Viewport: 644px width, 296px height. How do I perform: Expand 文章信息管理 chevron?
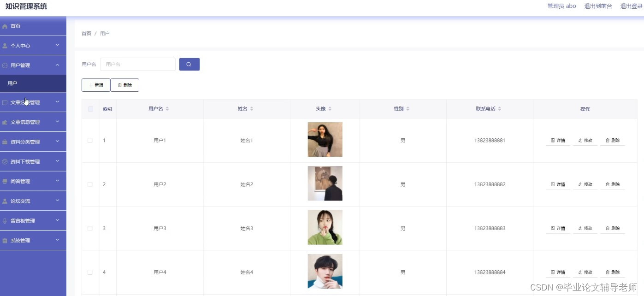pyautogui.click(x=58, y=122)
